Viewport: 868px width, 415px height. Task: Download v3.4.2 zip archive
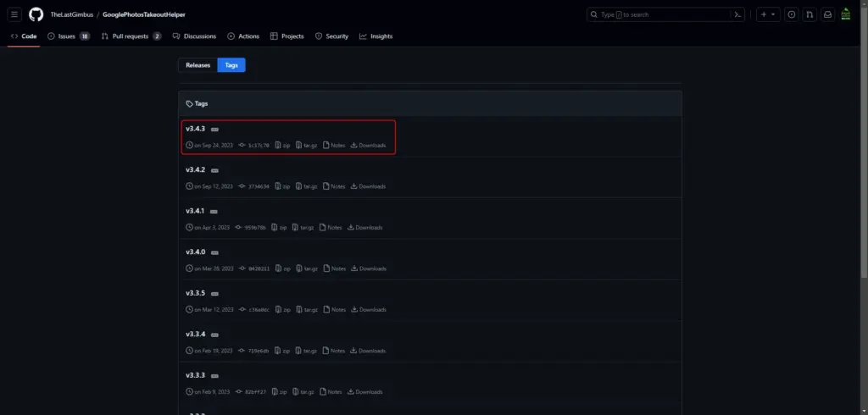282,186
